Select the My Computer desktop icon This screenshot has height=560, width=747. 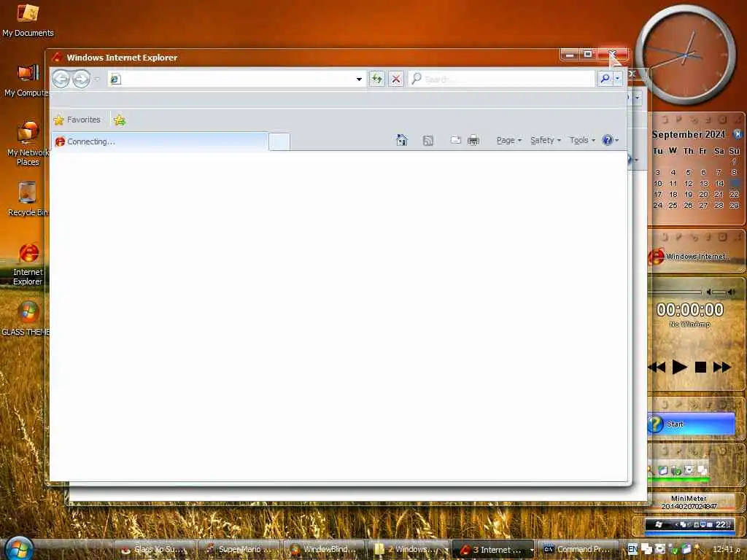click(27, 80)
